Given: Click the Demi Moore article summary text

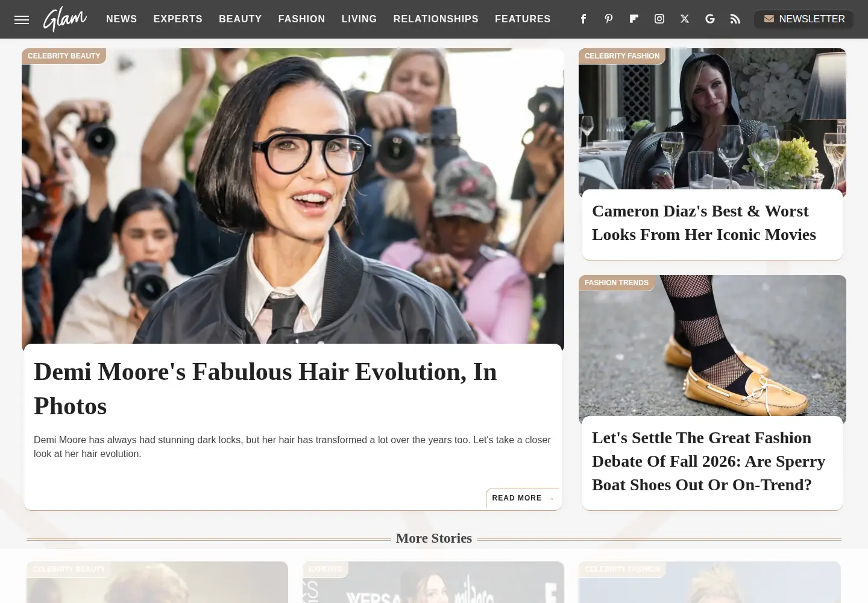Looking at the screenshot, I should pos(292,447).
